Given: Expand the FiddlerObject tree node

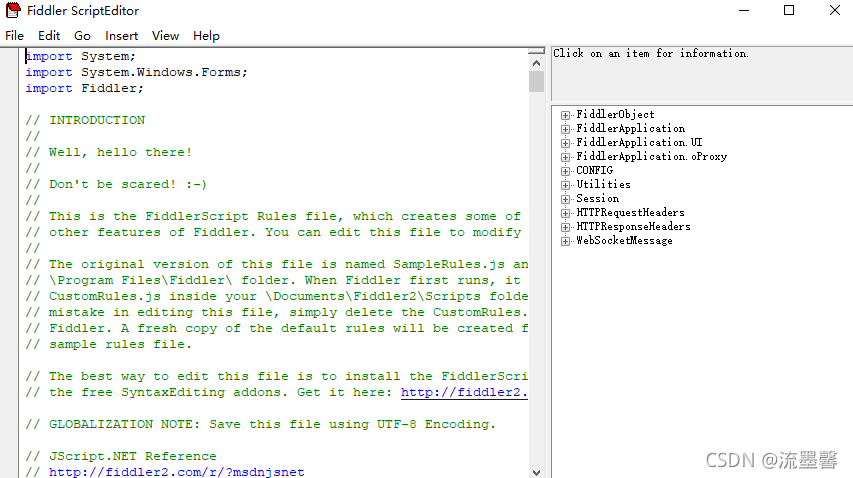Looking at the screenshot, I should (566, 115).
